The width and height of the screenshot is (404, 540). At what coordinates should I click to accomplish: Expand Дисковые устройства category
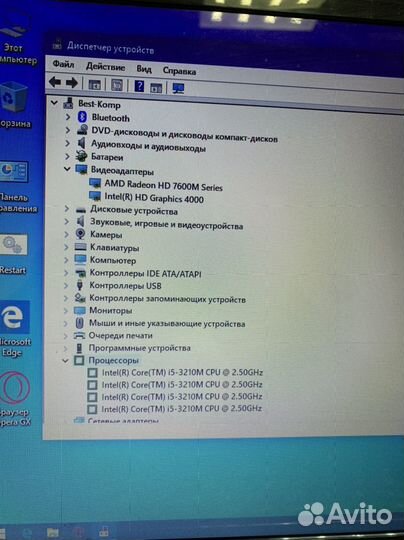pyautogui.click(x=66, y=209)
